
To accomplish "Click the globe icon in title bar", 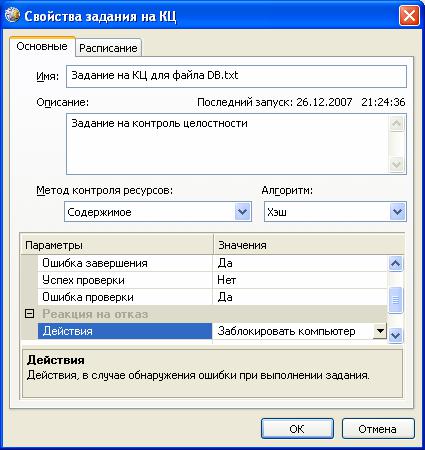I will point(12,15).
